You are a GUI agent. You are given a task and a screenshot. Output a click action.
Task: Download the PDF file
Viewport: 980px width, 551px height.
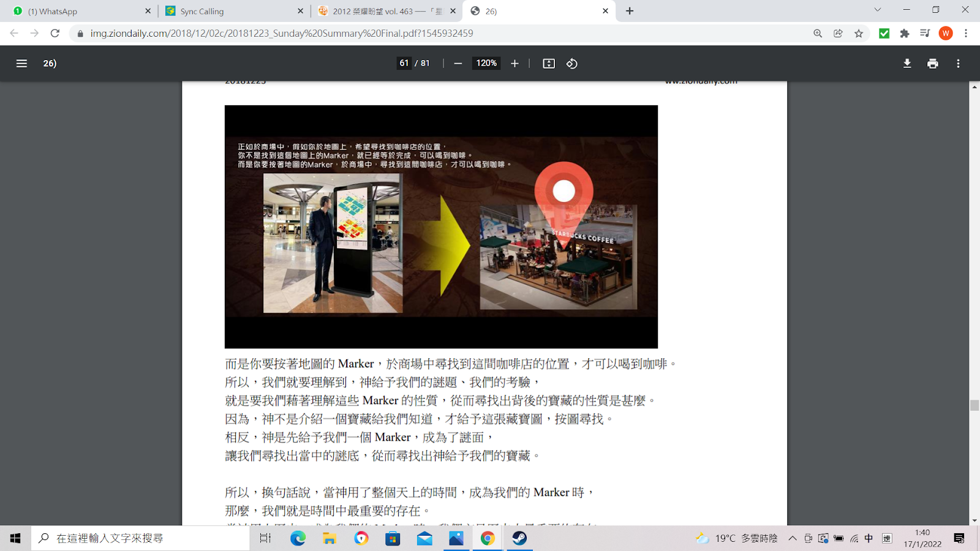tap(907, 63)
